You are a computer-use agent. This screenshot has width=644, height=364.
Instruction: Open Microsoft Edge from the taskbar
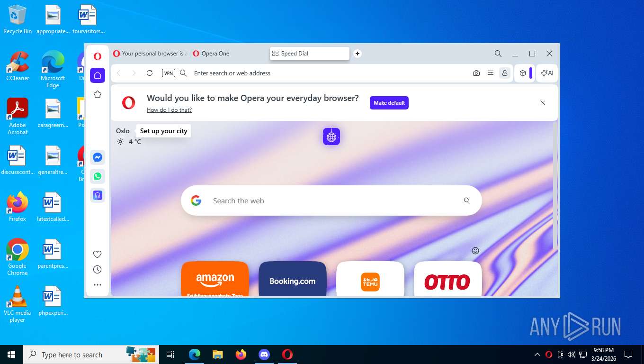point(195,355)
